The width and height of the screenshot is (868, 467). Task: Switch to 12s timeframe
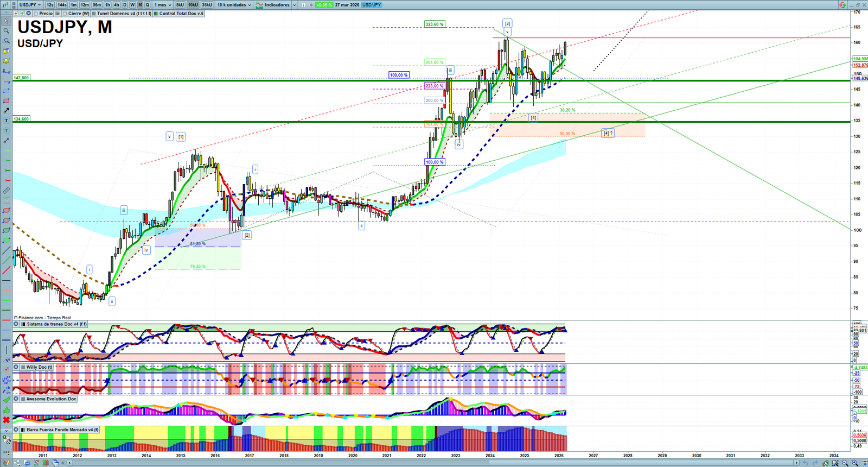[50, 5]
